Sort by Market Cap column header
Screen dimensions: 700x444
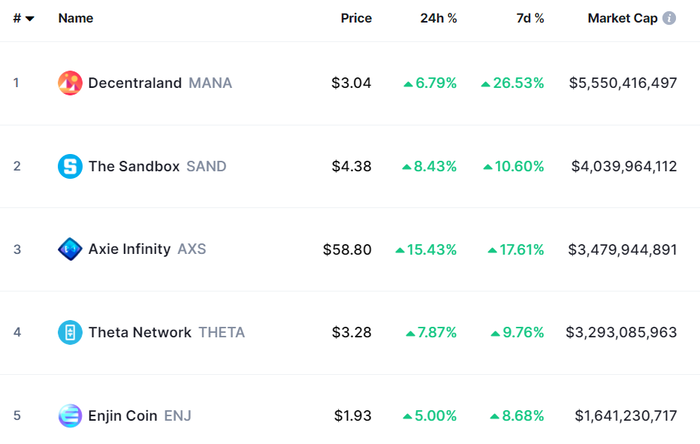point(622,19)
